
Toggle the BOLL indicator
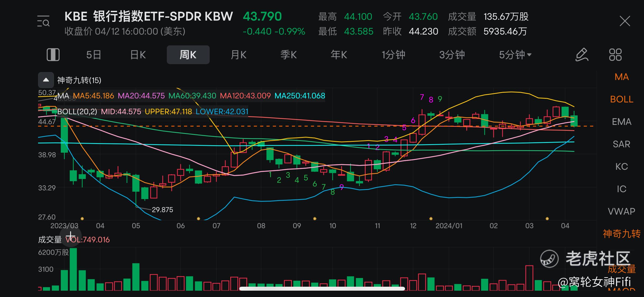(x=622, y=99)
